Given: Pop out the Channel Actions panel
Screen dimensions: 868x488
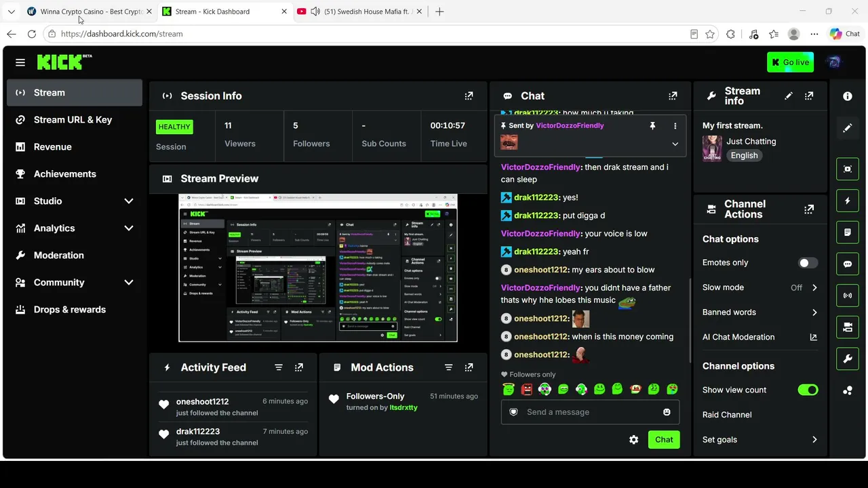Looking at the screenshot, I should pos(809,209).
